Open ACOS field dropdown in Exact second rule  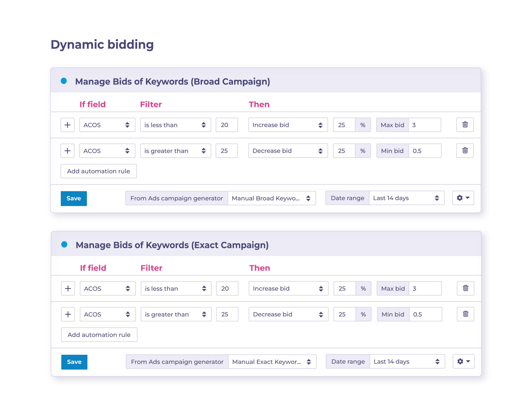point(108,314)
